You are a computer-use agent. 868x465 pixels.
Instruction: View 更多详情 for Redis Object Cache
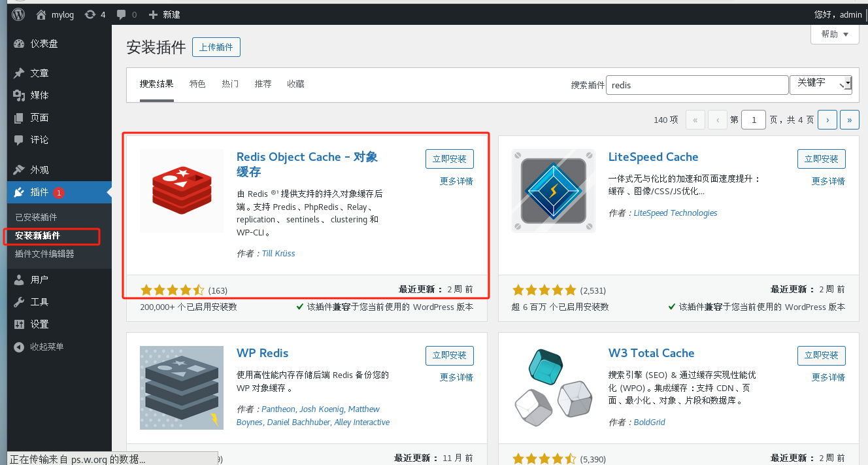457,181
